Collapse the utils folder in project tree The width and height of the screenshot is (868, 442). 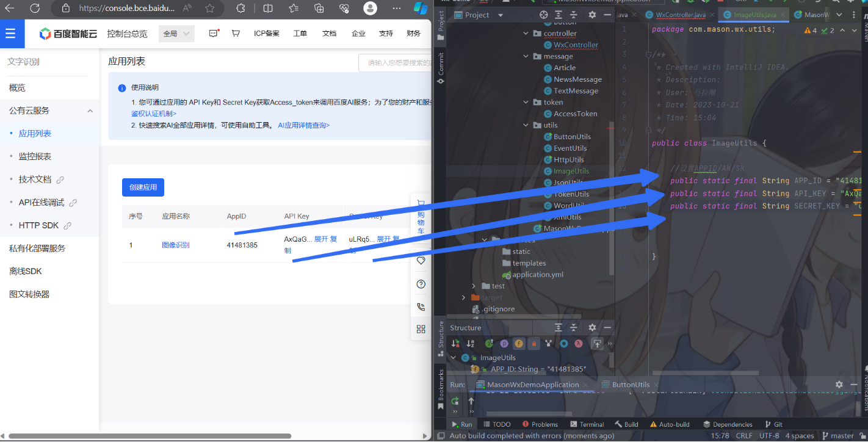pos(526,125)
